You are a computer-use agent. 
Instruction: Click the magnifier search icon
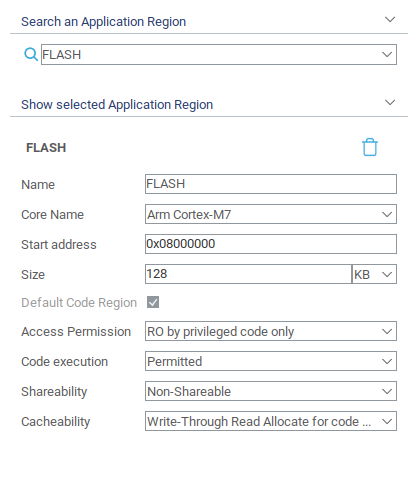(x=31, y=54)
